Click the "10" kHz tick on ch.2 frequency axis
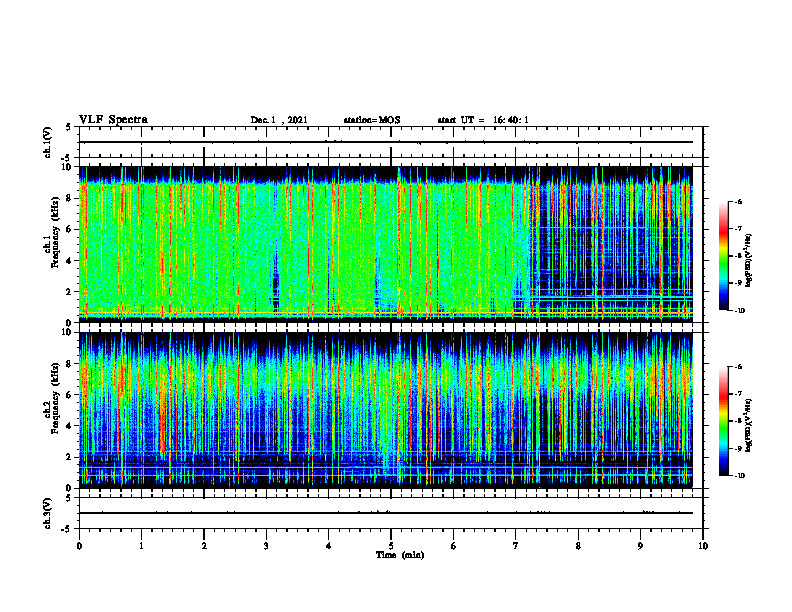 (x=69, y=332)
